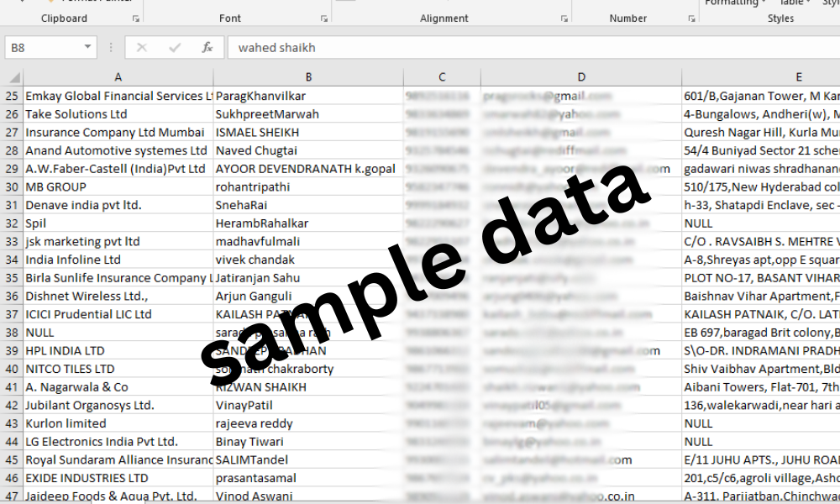Click cell LG Electronics India Pvt Ltd.
Image resolution: width=840 pixels, height=504 pixels.
pos(118,442)
